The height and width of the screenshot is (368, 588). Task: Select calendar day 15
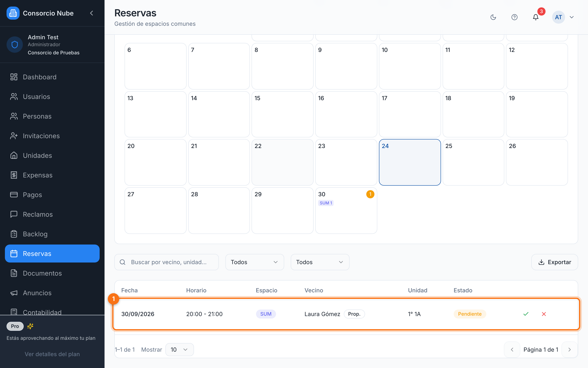(x=282, y=114)
